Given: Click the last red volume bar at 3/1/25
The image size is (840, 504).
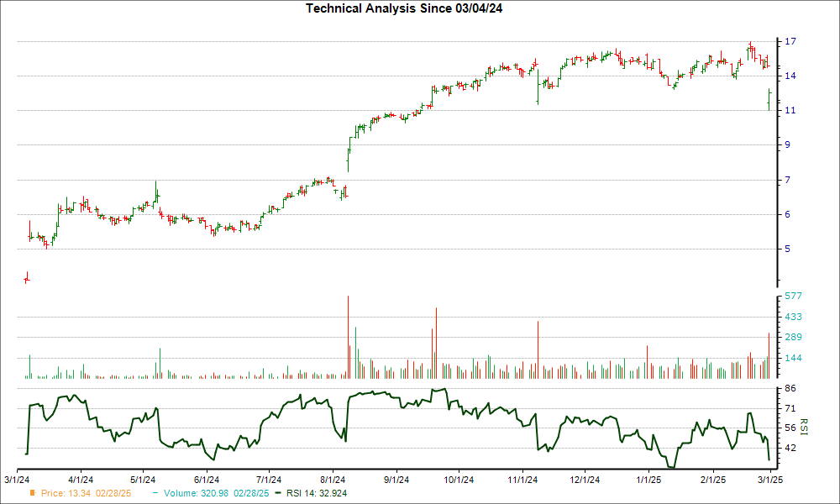Looking at the screenshot, I should click(x=769, y=355).
